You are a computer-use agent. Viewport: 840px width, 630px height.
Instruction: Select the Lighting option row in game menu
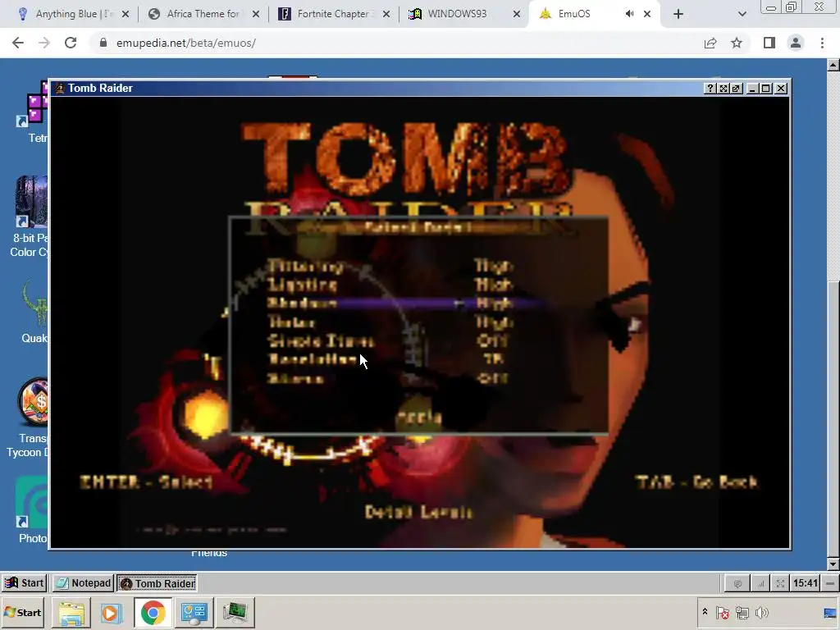[391, 285]
